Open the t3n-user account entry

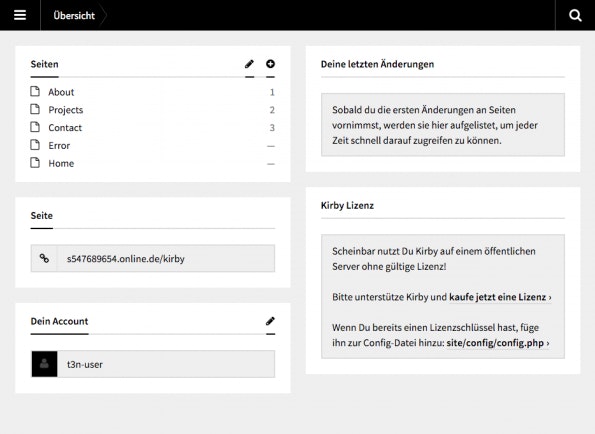point(153,364)
